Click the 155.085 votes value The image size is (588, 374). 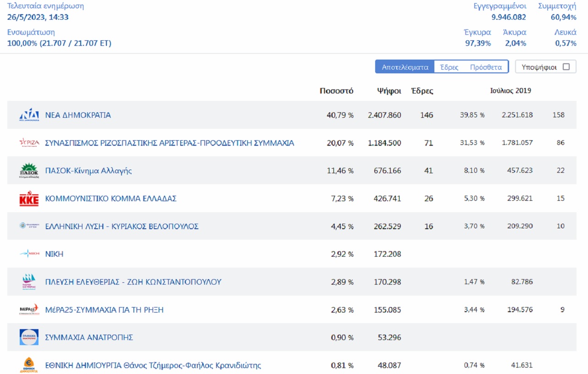(x=388, y=310)
